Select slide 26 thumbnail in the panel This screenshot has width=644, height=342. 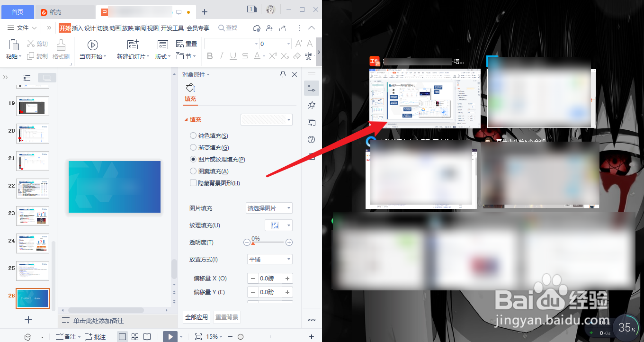(x=32, y=298)
